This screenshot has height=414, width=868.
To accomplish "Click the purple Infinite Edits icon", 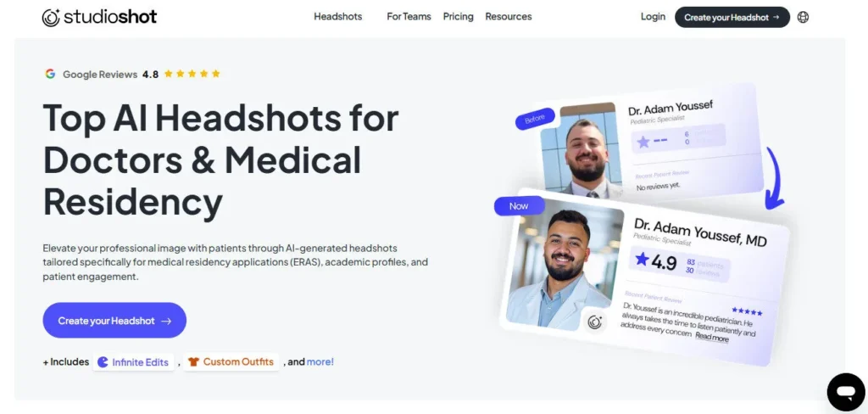I will point(103,362).
